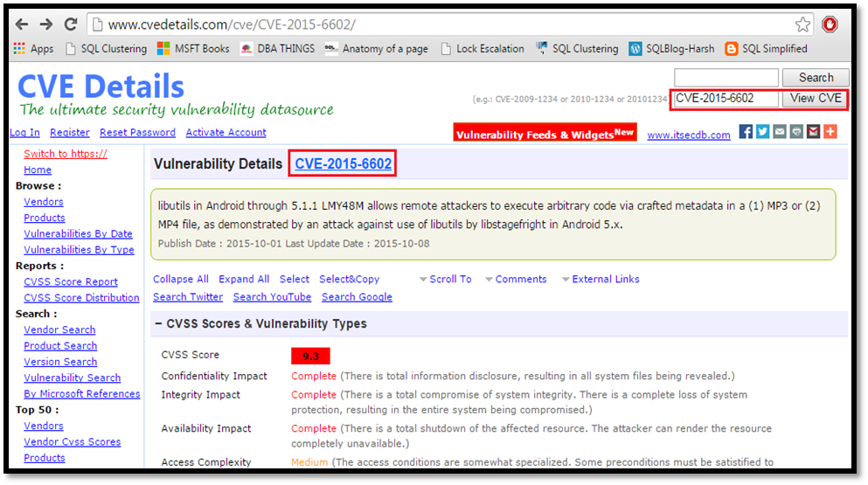
Task: Open the MSFT Books bookmark
Action: [193, 49]
